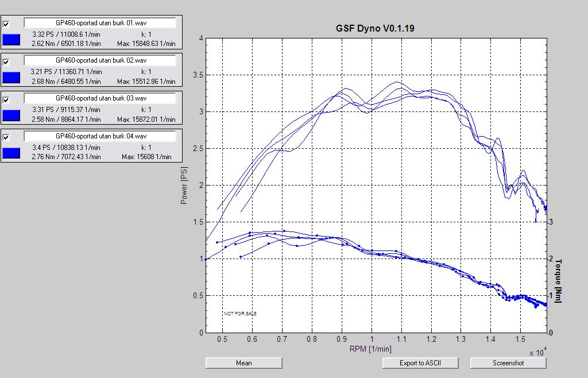
Task: Select the RPM [1/min] axis label
Action: 370,349
